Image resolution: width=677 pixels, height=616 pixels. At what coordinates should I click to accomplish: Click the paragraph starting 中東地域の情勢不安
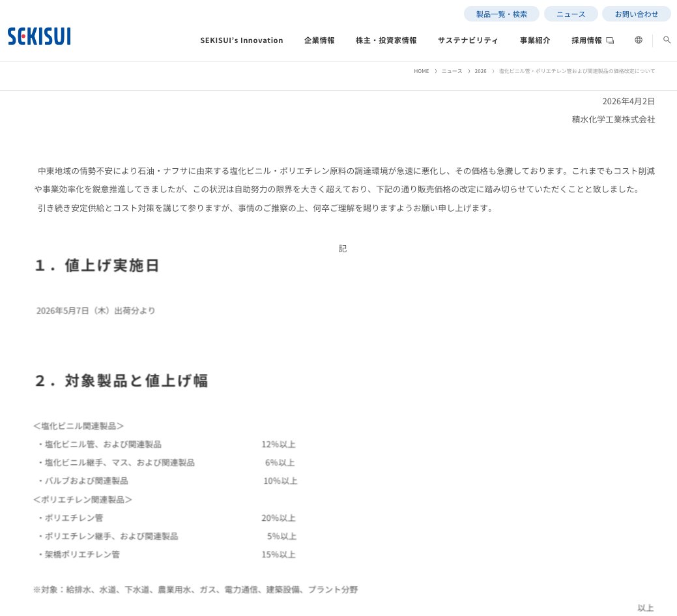point(345,180)
